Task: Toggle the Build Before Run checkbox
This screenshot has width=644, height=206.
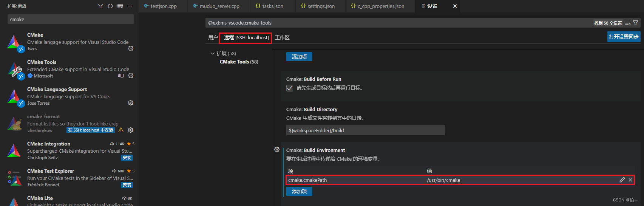Action: pos(290,88)
